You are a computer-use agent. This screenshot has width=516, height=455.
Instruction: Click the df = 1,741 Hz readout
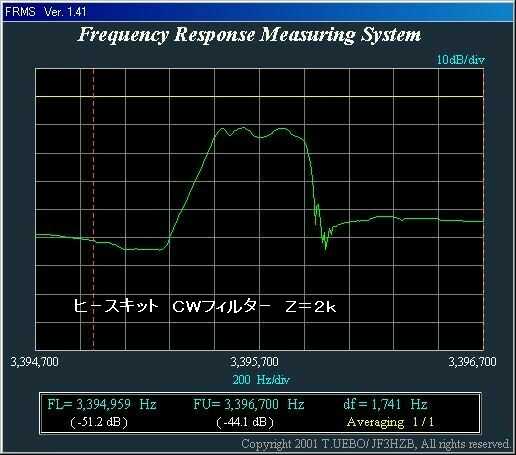click(385, 405)
